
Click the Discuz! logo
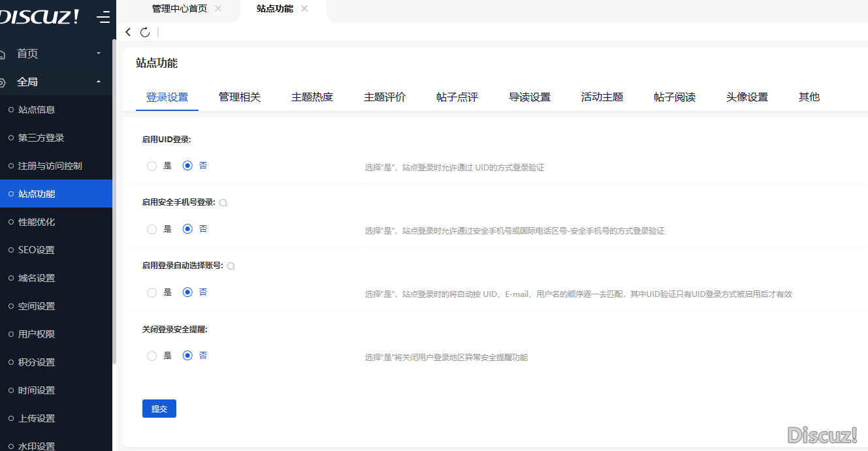(39, 17)
